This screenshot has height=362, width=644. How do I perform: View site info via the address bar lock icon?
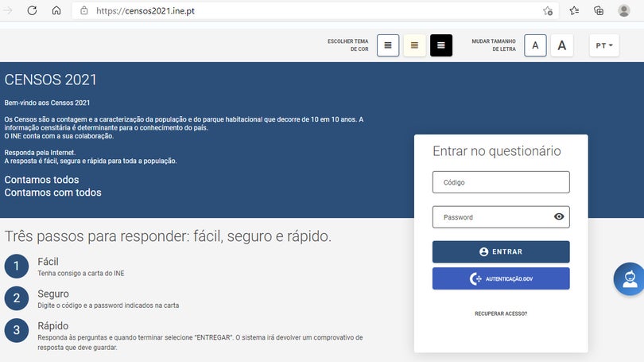pyautogui.click(x=84, y=10)
